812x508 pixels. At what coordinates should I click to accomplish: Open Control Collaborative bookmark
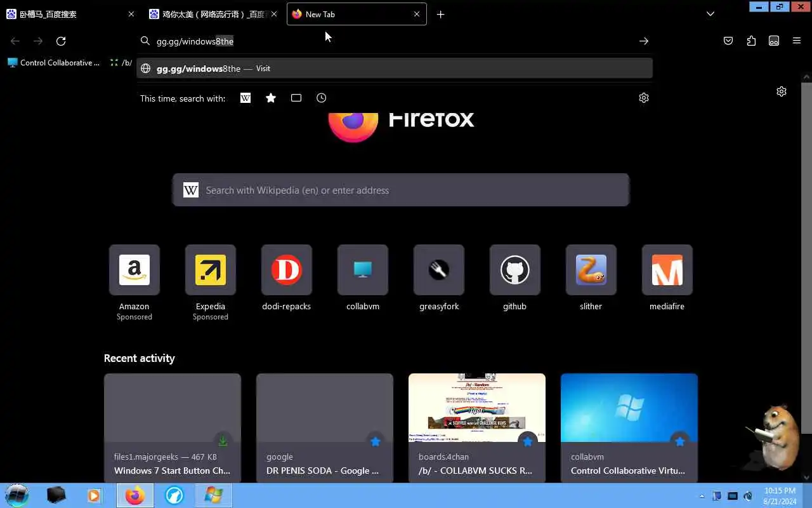(x=54, y=63)
